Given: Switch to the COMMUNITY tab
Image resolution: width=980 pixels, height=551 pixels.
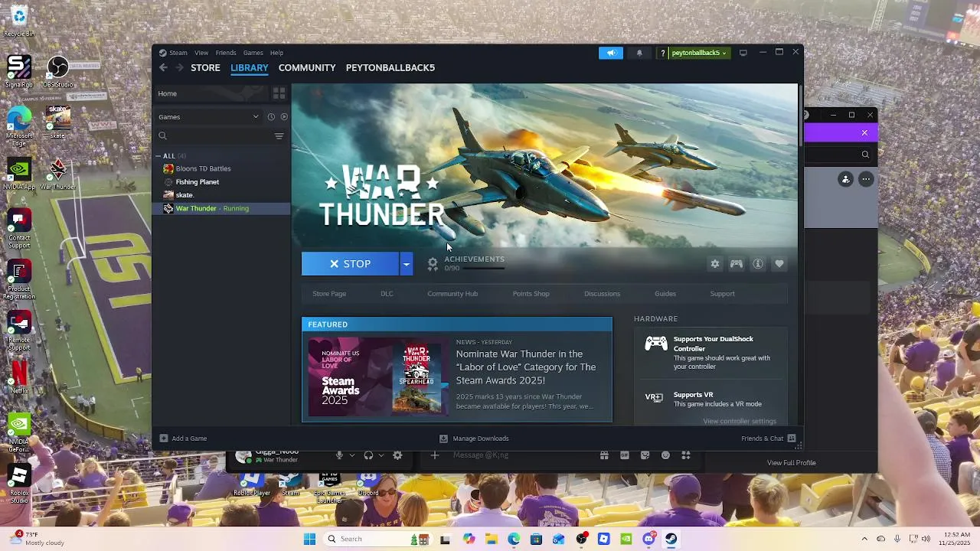Looking at the screenshot, I should click(x=307, y=67).
